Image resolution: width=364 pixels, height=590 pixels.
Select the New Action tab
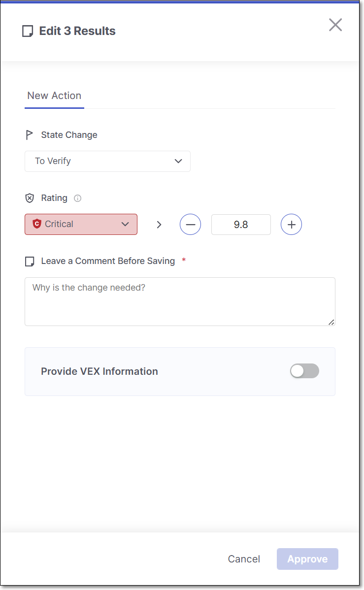pyautogui.click(x=54, y=96)
